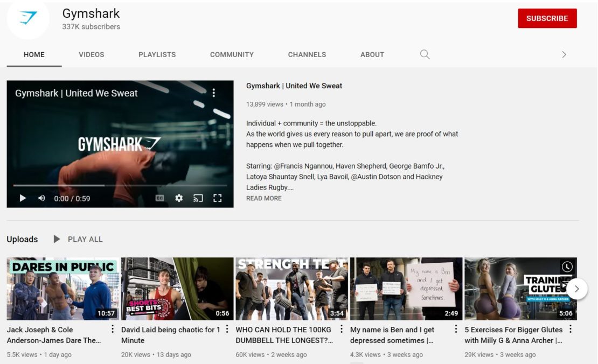Expand description with Read More

click(263, 198)
